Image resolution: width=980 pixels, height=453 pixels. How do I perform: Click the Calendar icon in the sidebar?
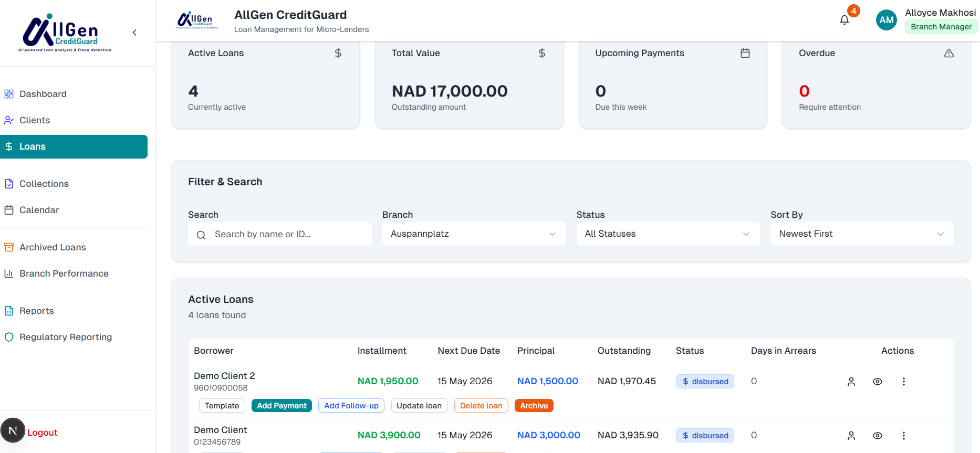[x=9, y=210]
